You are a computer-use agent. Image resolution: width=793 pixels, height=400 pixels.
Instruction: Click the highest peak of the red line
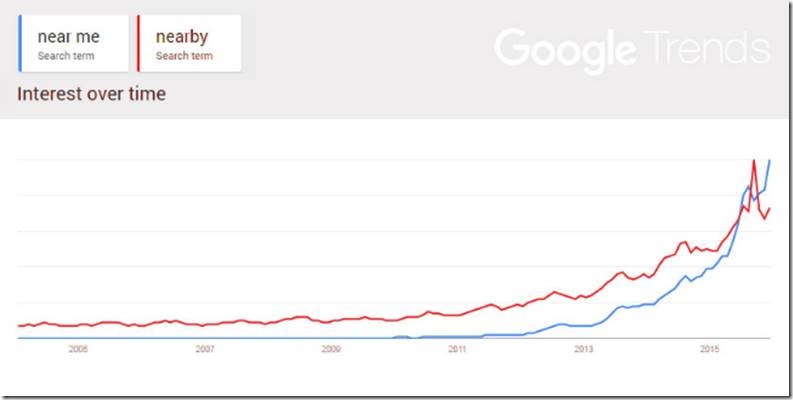753,161
